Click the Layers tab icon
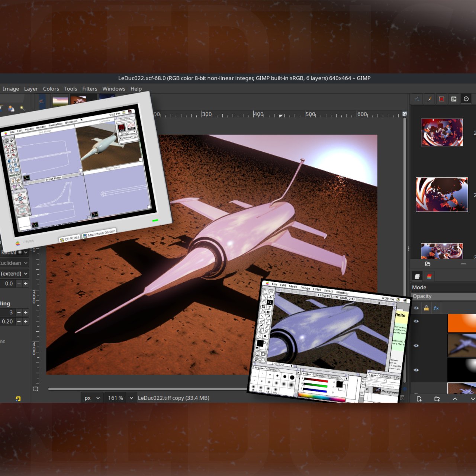The height and width of the screenshot is (476, 476). pos(417,276)
